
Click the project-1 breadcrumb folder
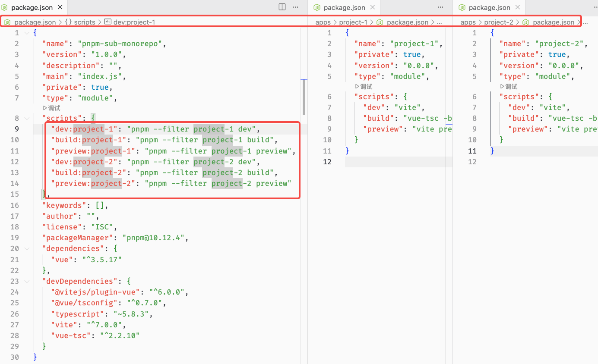353,22
